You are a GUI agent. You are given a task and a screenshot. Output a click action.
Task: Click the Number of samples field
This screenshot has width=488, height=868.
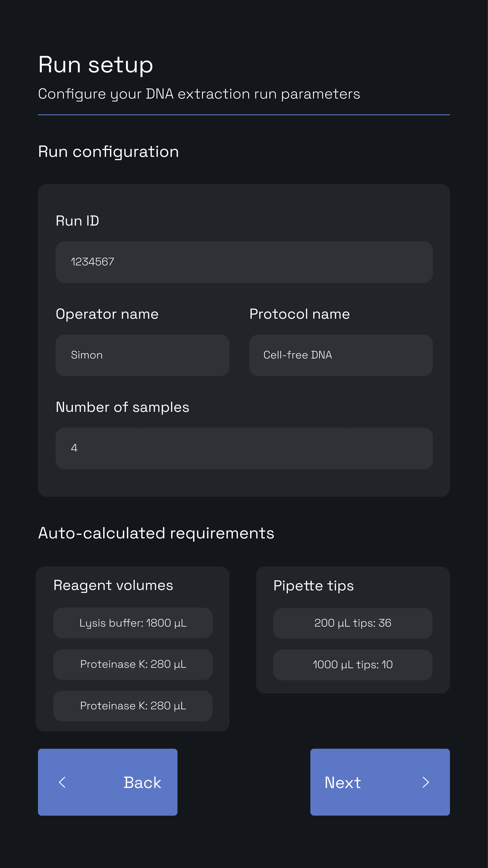[x=244, y=448]
